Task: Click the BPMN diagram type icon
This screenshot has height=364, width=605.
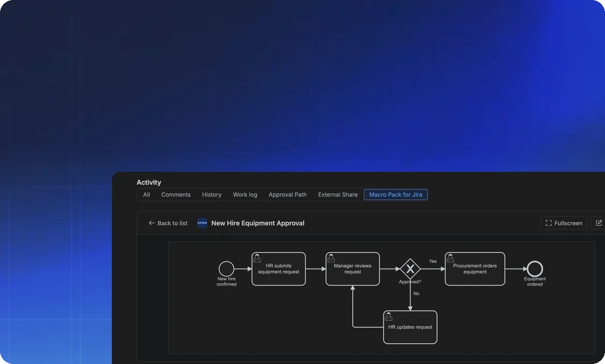Action: coord(202,223)
